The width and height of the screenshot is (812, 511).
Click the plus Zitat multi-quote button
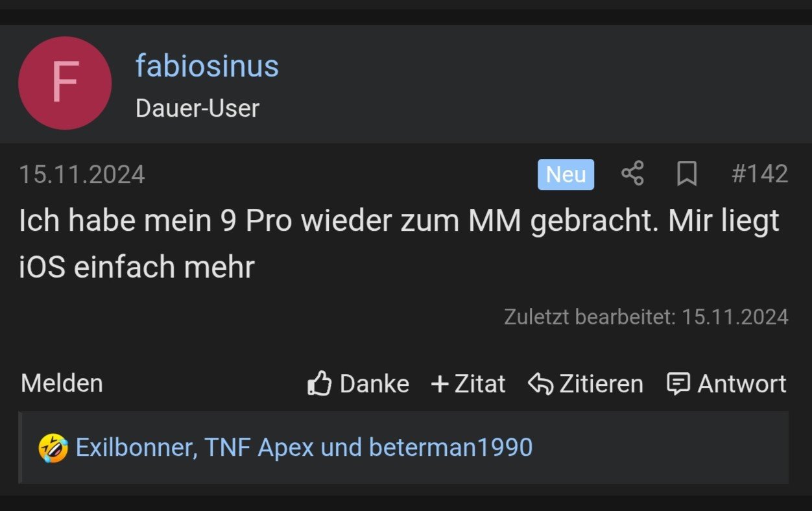pyautogui.click(x=468, y=384)
